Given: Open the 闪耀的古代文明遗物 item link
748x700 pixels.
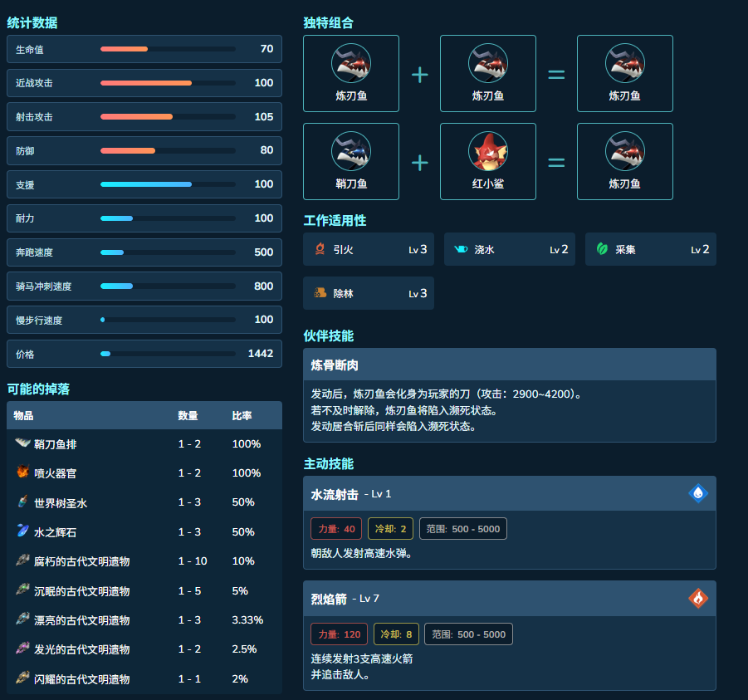Looking at the screenshot, I should click(x=81, y=679).
